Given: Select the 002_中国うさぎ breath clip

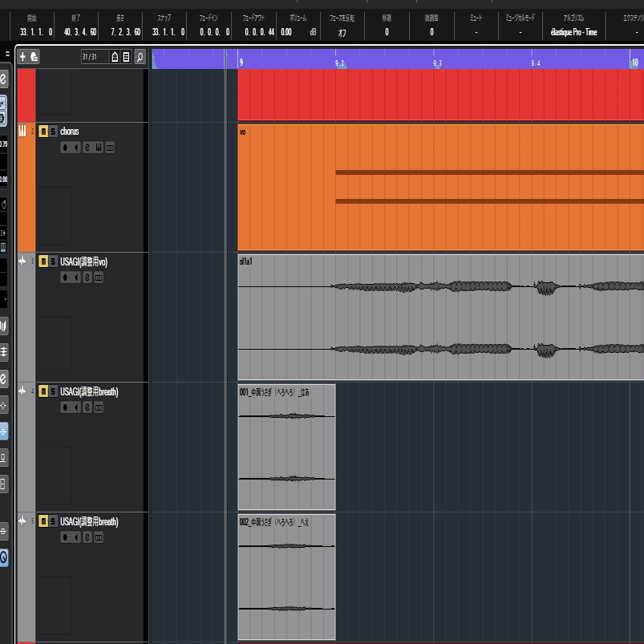Looking at the screenshot, I should tap(286, 577).
